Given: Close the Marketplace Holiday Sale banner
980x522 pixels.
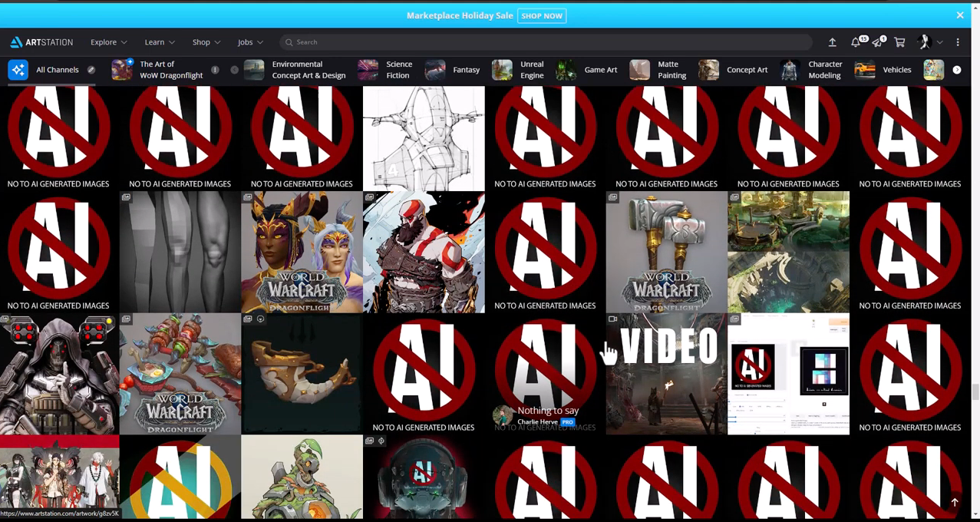Looking at the screenshot, I should tap(959, 15).
